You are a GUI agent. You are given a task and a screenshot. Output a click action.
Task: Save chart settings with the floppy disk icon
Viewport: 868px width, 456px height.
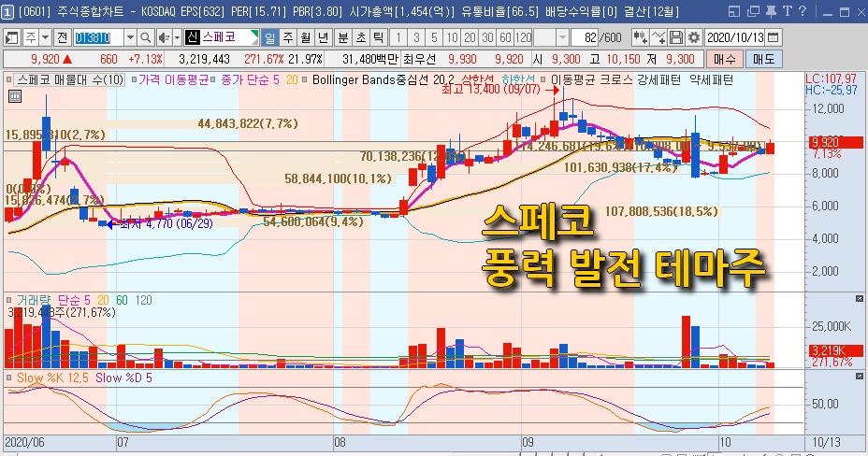tap(676, 37)
